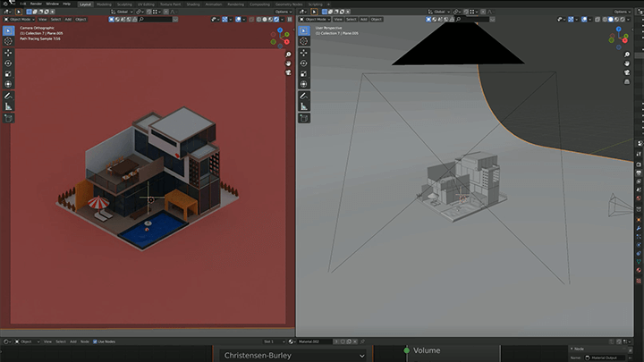This screenshot has width=644, height=362.
Task: Toggle camera view icon in left viewport
Action: click(x=288, y=72)
